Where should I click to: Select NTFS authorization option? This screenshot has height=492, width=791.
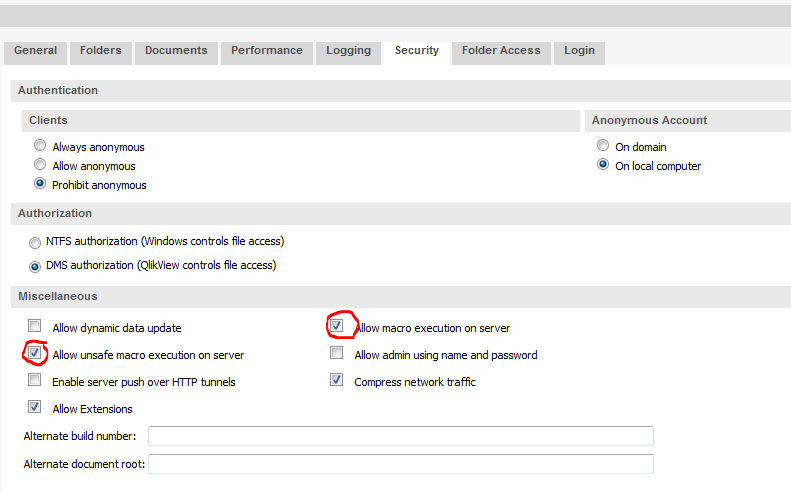(35, 242)
